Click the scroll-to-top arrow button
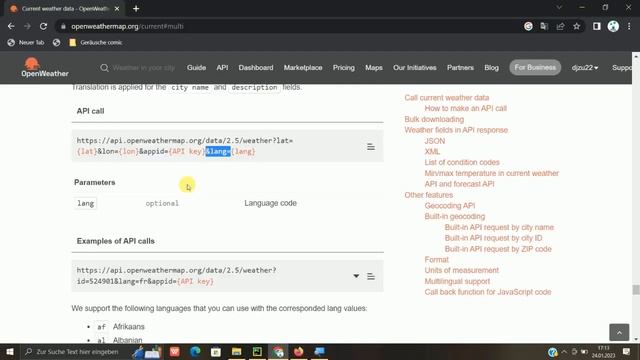The height and width of the screenshot is (360, 640). click(x=619, y=332)
